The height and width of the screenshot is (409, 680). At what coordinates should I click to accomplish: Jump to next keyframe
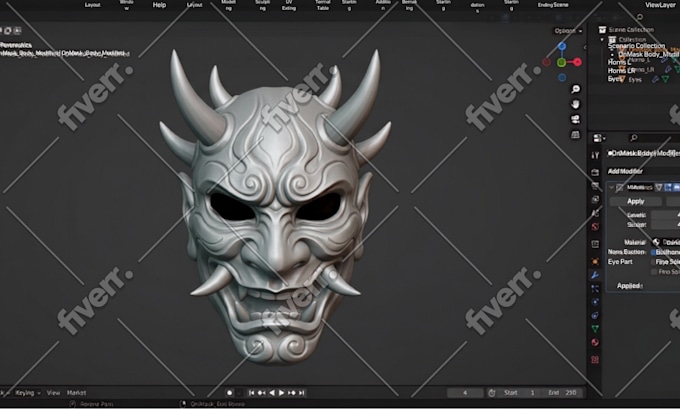291,393
